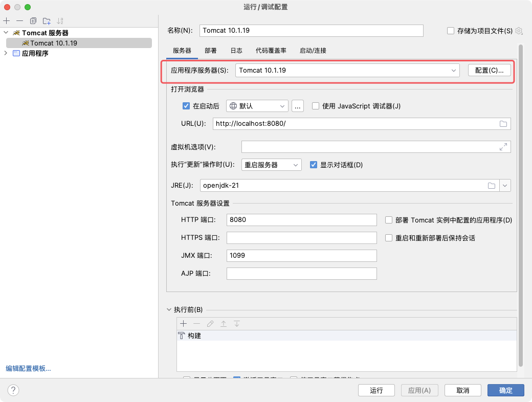The height and width of the screenshot is (402, 532).
Task: Add a before-launch task
Action: (184, 324)
